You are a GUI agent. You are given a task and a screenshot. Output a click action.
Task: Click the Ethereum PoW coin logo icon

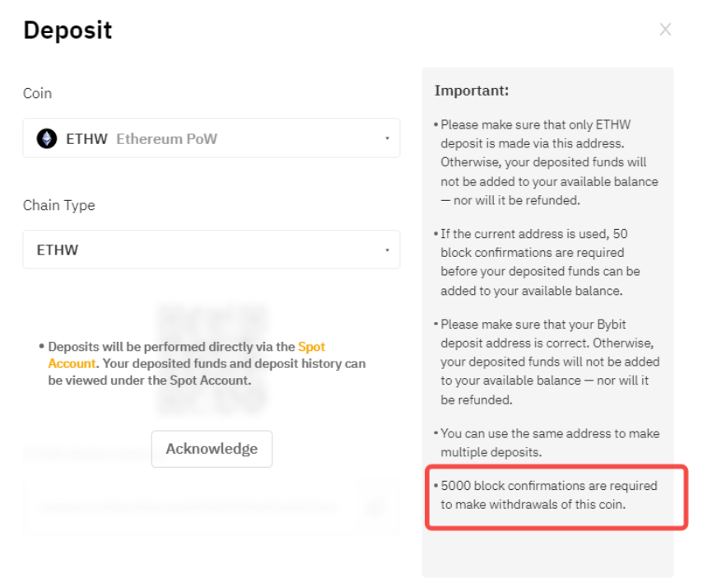[47, 138]
